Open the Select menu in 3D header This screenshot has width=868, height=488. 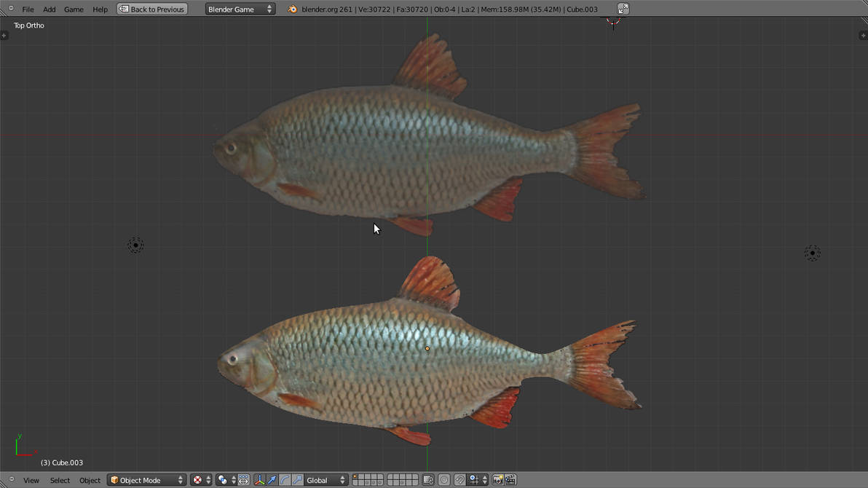click(60, 480)
